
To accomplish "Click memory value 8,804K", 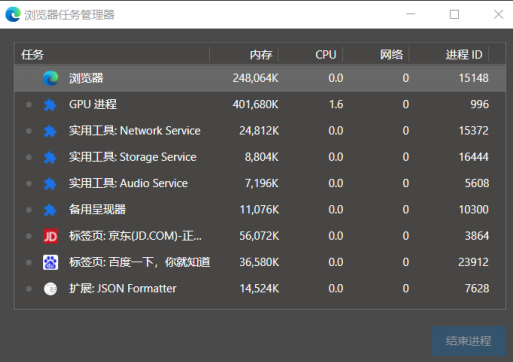I will click(x=262, y=157).
